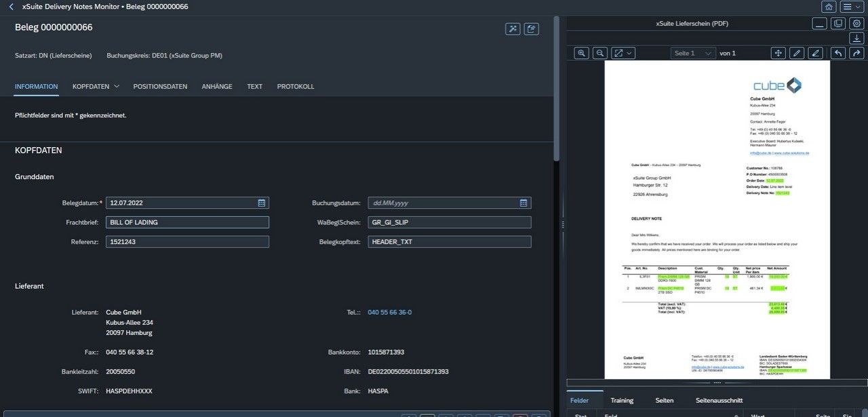Viewport: 868px width, 417px height.
Task: Detach the PDF viewer into separate window
Action: (x=838, y=24)
